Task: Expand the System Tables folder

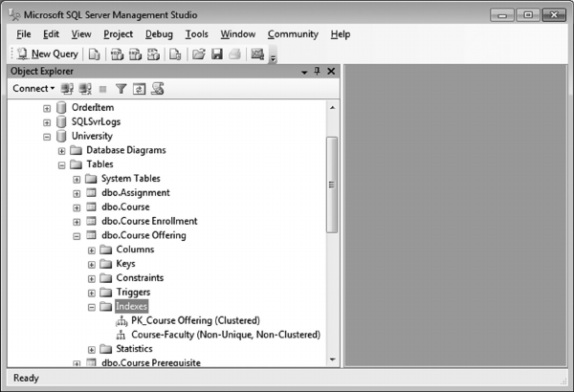Action: coord(77,180)
